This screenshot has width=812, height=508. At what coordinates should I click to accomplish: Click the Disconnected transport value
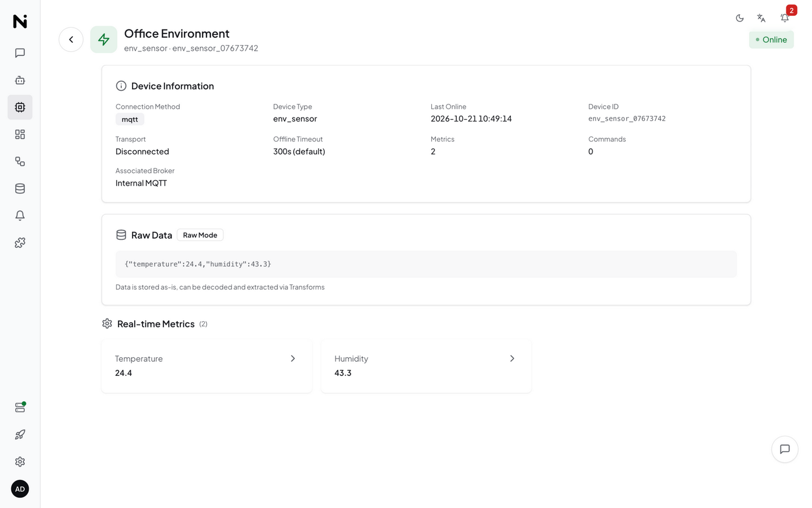click(x=142, y=151)
